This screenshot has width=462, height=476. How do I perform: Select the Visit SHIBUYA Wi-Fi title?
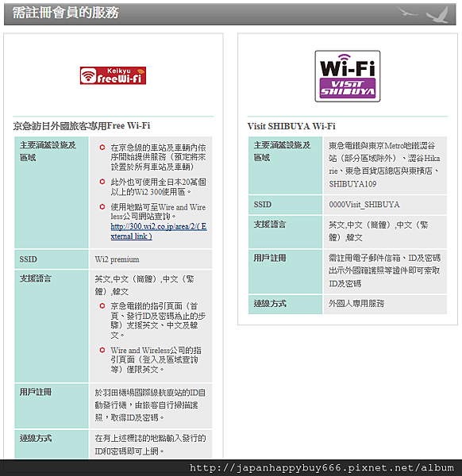291,126
